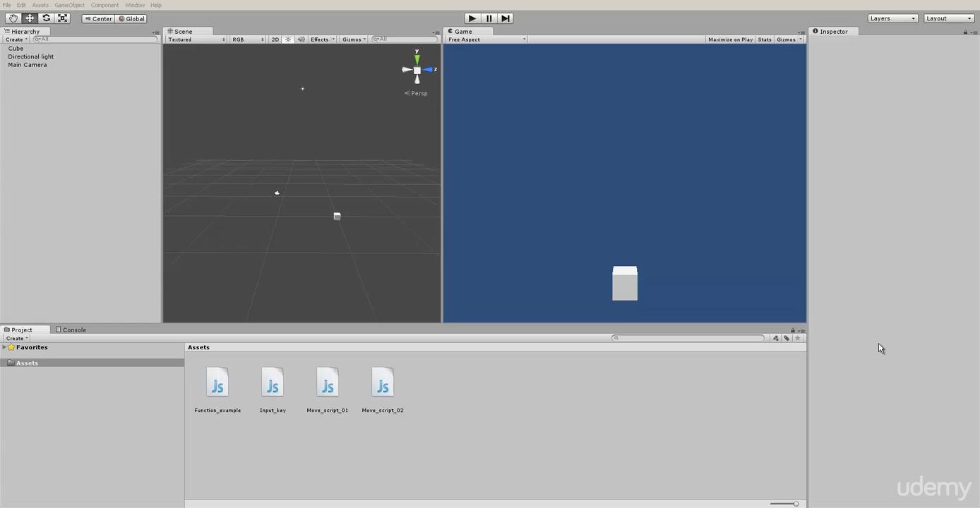Open the GameObject menu

pyautogui.click(x=68, y=5)
